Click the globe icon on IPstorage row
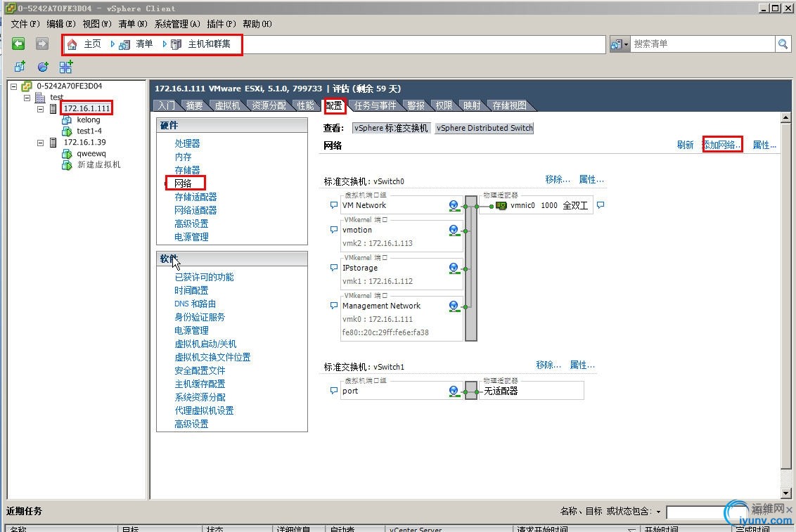This screenshot has height=532, width=796. [x=454, y=268]
